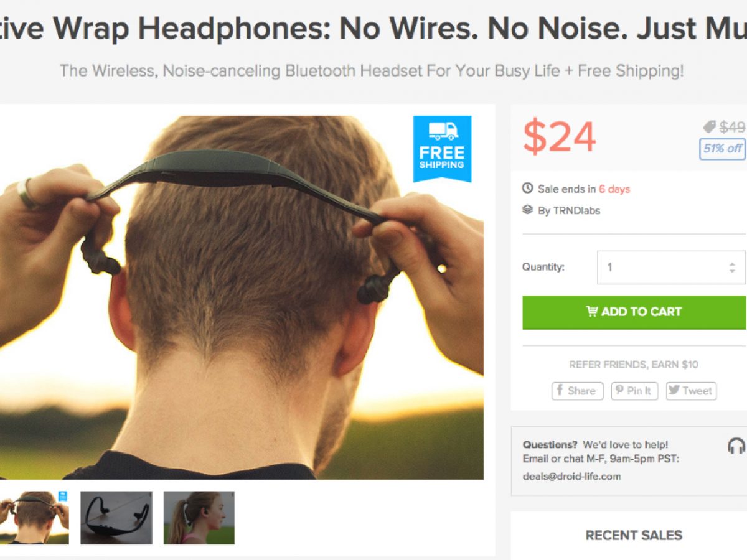Click the deals@droid-life.com email address

pyautogui.click(x=572, y=477)
